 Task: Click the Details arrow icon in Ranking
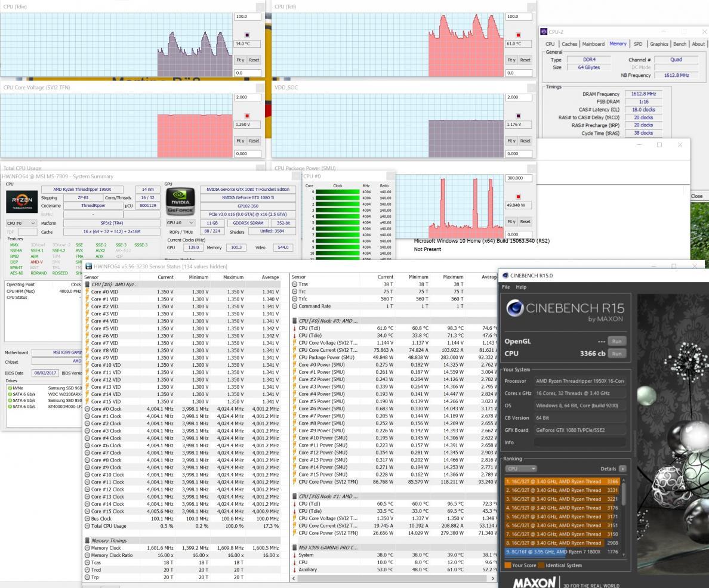coord(622,469)
